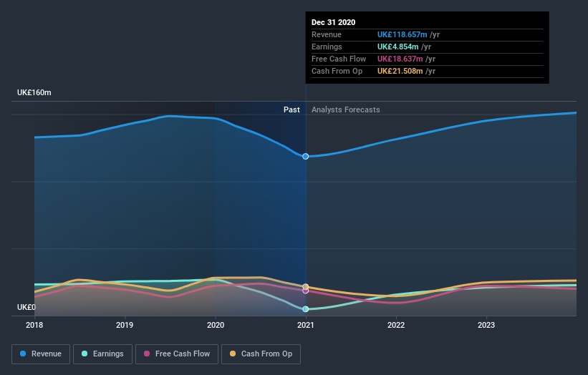Click the UK£4.854m earnings value

398,47
